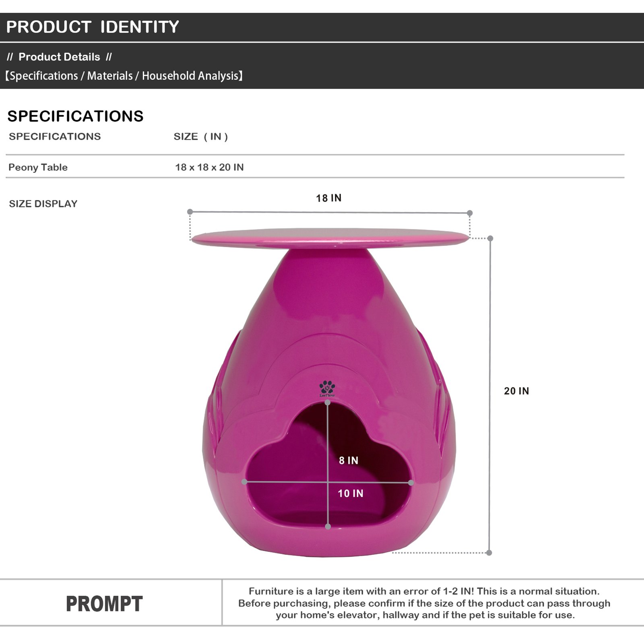Select the Peony Table row label
This screenshot has height=644, width=644.
pyautogui.click(x=38, y=167)
